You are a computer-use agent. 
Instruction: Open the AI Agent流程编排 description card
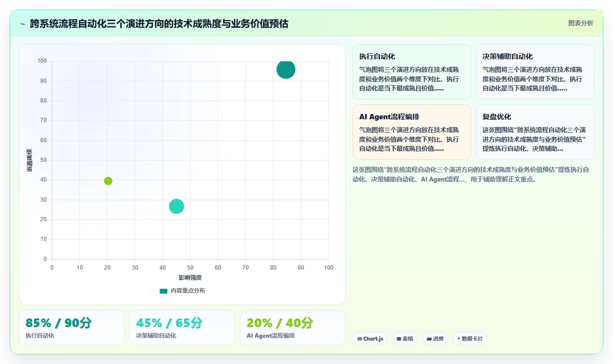tap(412, 132)
